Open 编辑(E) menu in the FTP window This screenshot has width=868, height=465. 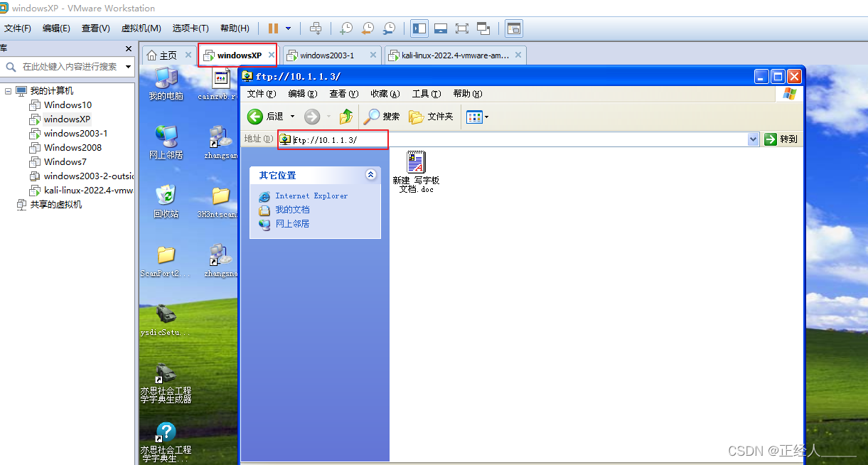coord(302,94)
